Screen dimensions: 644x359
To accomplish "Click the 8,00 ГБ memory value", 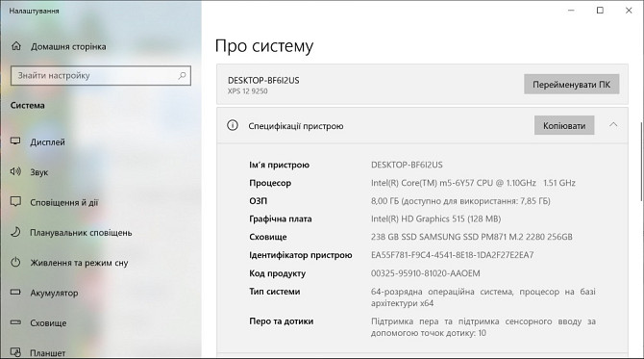I will click(x=460, y=201).
